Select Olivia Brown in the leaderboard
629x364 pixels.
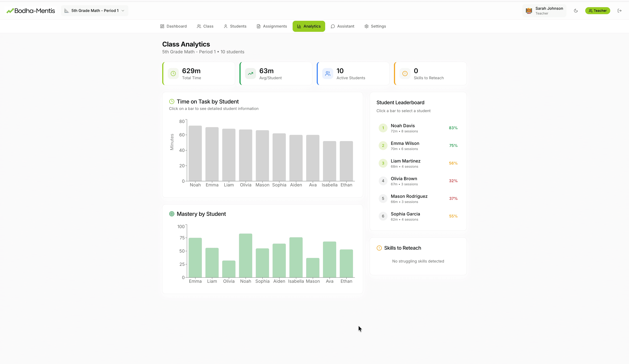[418, 181]
